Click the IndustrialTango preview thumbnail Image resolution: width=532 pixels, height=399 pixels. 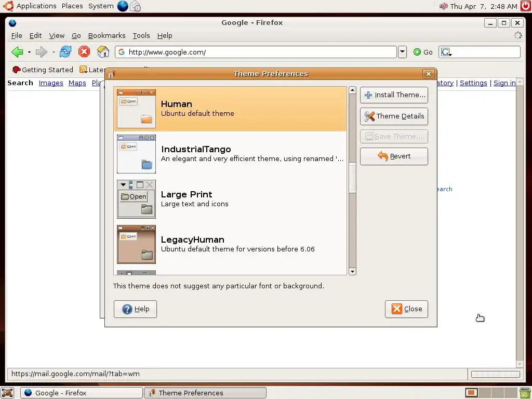(137, 154)
